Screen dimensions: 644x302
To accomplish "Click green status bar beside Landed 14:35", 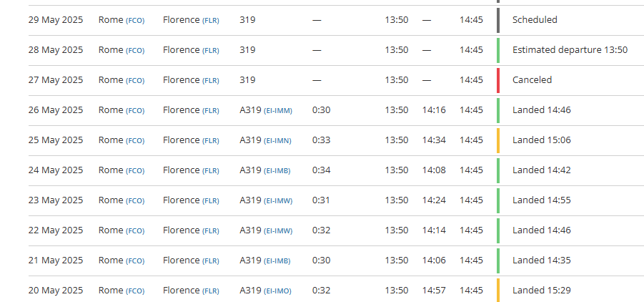I will click(497, 260).
